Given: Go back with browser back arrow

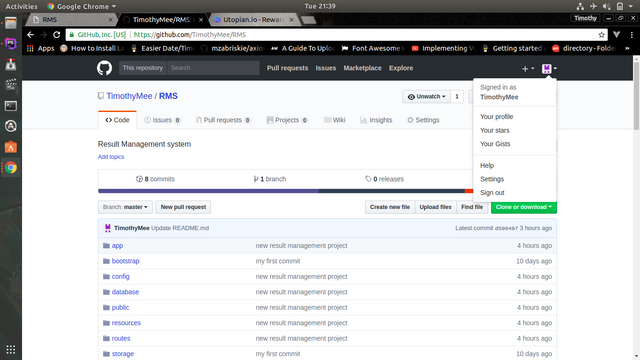Looking at the screenshot, I should click(30, 35).
